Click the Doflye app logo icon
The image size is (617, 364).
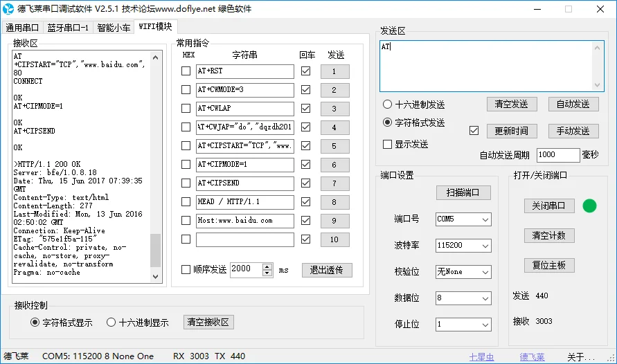[8, 8]
